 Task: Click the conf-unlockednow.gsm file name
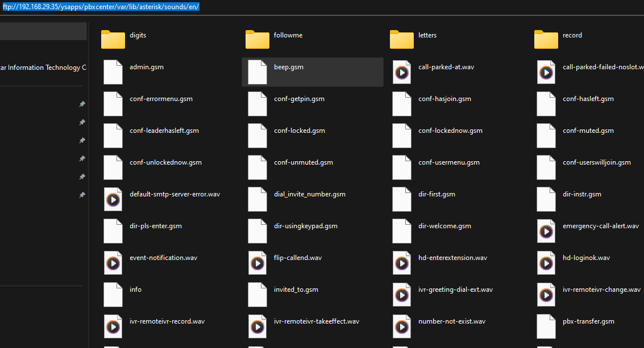165,162
